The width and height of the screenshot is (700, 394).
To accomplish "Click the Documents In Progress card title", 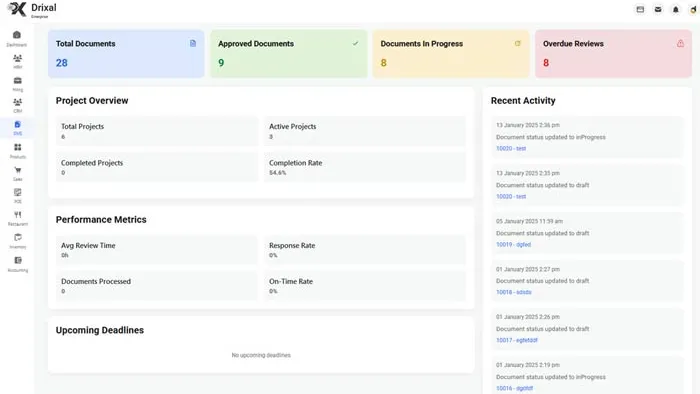I will click(x=421, y=44).
